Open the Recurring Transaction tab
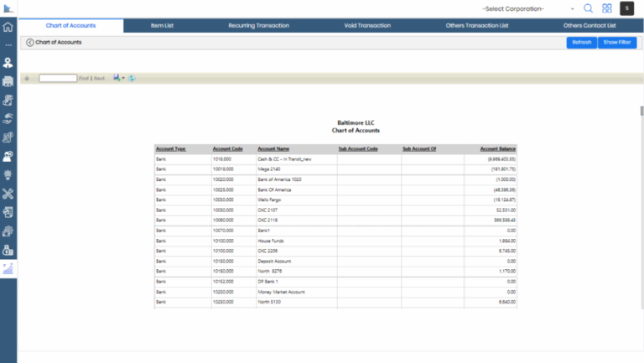This screenshot has height=363, width=644. (258, 26)
